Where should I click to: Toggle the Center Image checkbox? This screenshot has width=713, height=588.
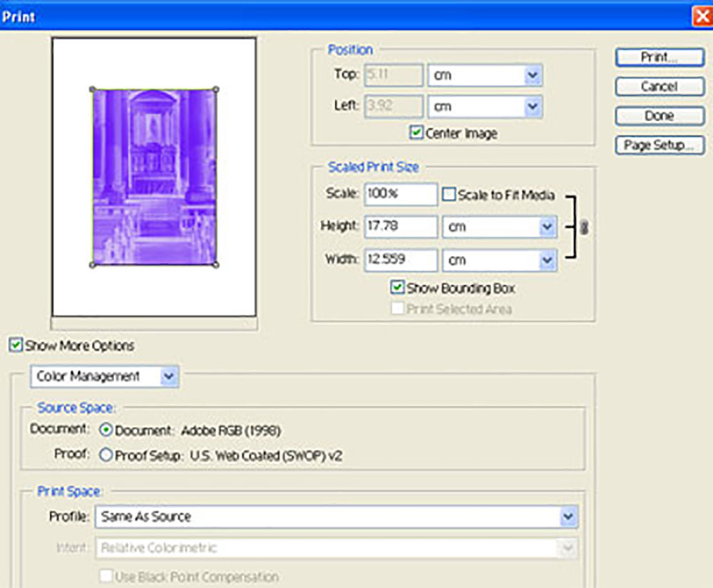coord(416,133)
